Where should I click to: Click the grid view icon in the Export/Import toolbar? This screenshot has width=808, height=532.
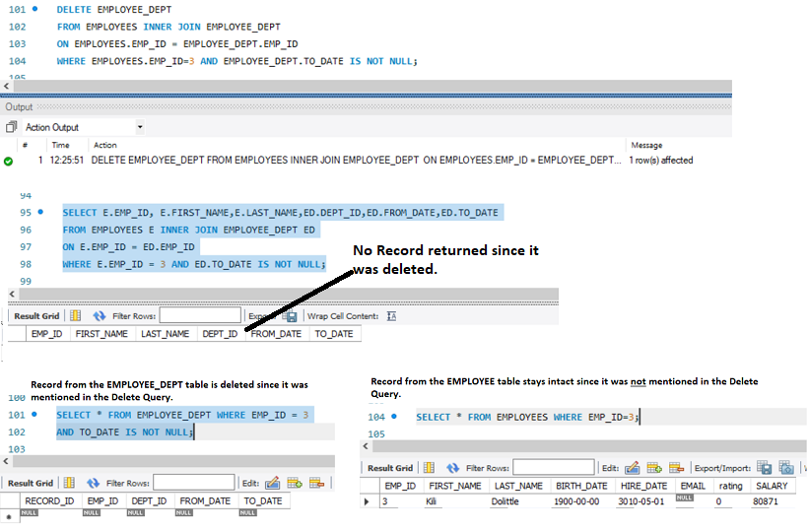click(x=429, y=467)
